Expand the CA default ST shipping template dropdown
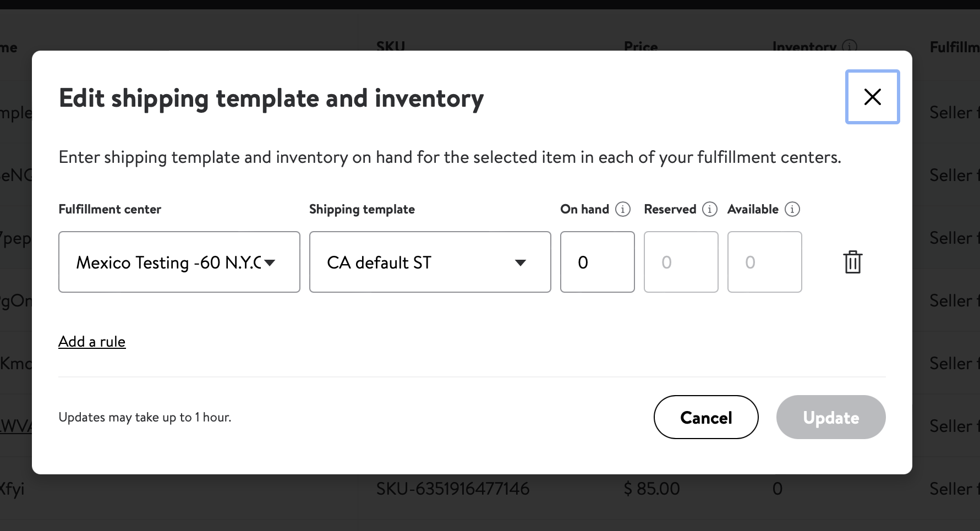980x531 pixels. (x=430, y=262)
